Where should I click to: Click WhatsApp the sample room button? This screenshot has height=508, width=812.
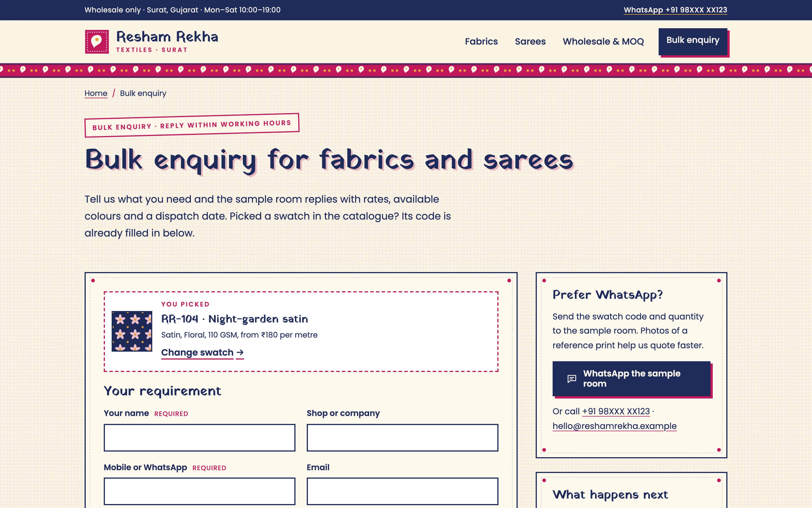tap(632, 379)
